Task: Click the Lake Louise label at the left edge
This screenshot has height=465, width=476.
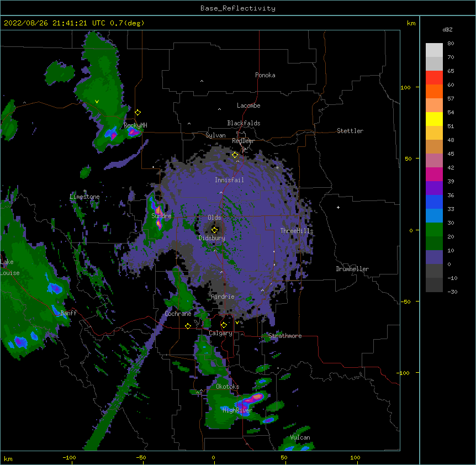Action: (10, 267)
